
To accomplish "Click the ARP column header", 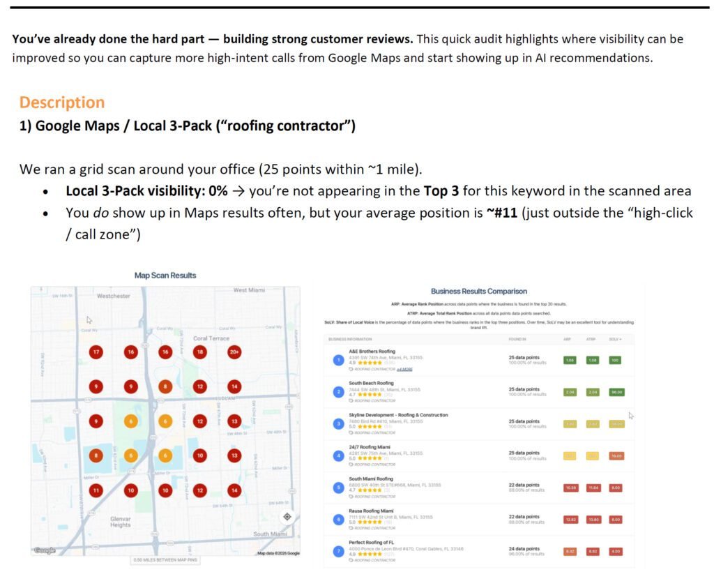I will (567, 339).
